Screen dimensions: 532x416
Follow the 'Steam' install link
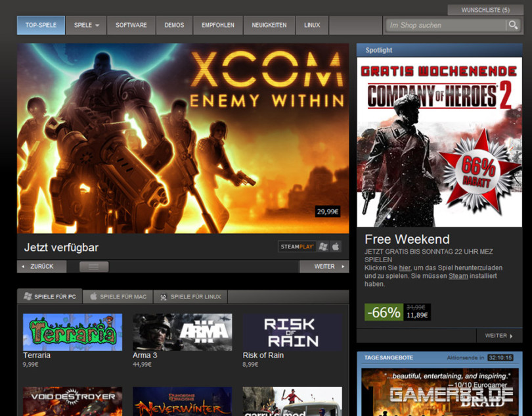[458, 276]
